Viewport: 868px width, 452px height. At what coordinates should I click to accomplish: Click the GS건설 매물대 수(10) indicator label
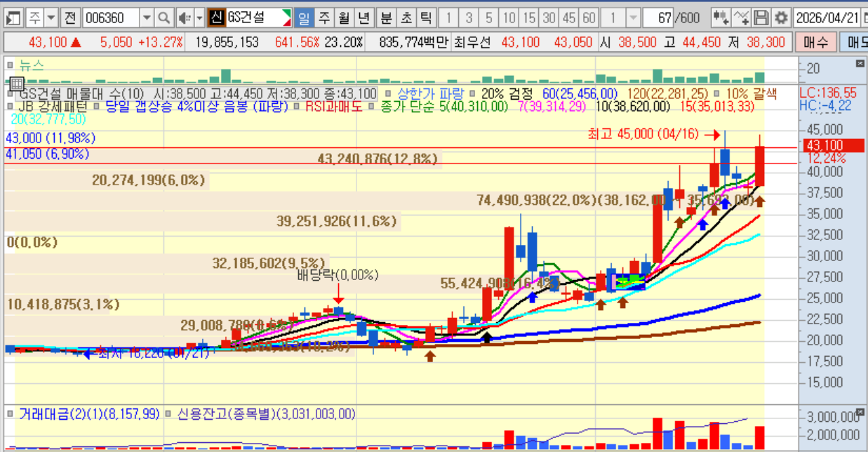coord(81,93)
